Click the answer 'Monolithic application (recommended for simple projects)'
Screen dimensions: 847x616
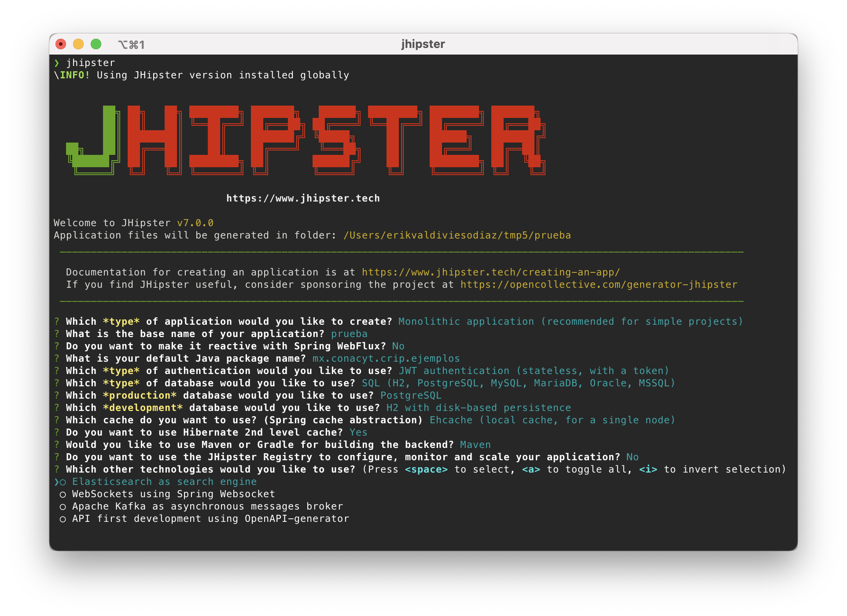pyautogui.click(x=571, y=322)
